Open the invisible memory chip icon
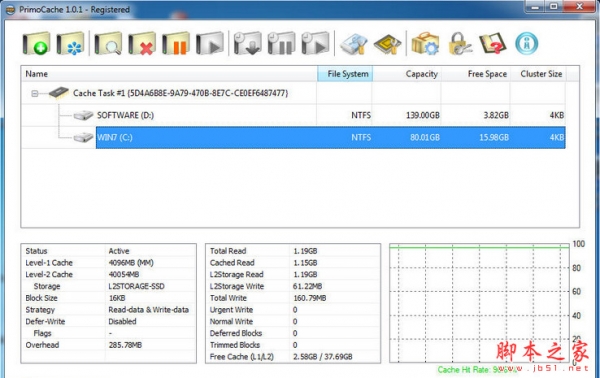Screen dimensions: 600x378 pos(387,44)
